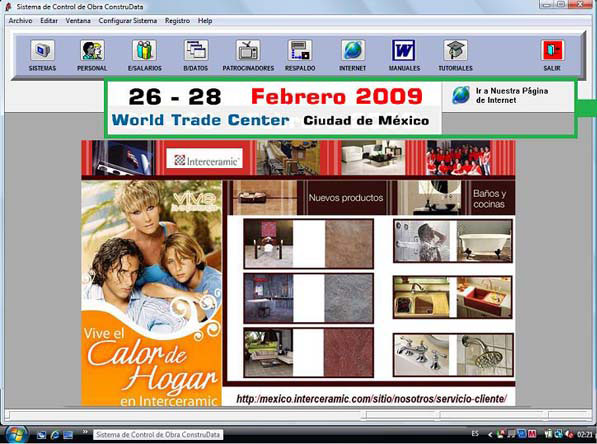Open the E/SALARIOS module icon
597x444 pixels.
pyautogui.click(x=144, y=51)
